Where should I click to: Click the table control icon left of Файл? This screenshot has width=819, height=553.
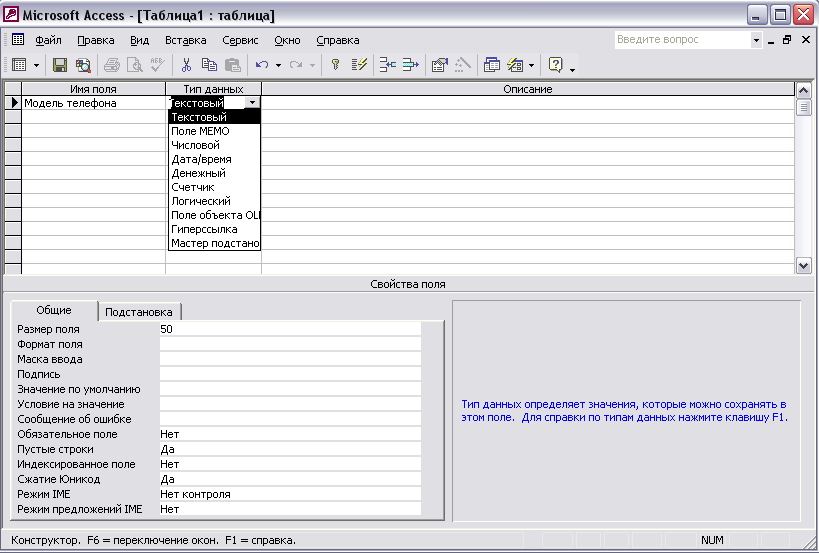tap(18, 40)
